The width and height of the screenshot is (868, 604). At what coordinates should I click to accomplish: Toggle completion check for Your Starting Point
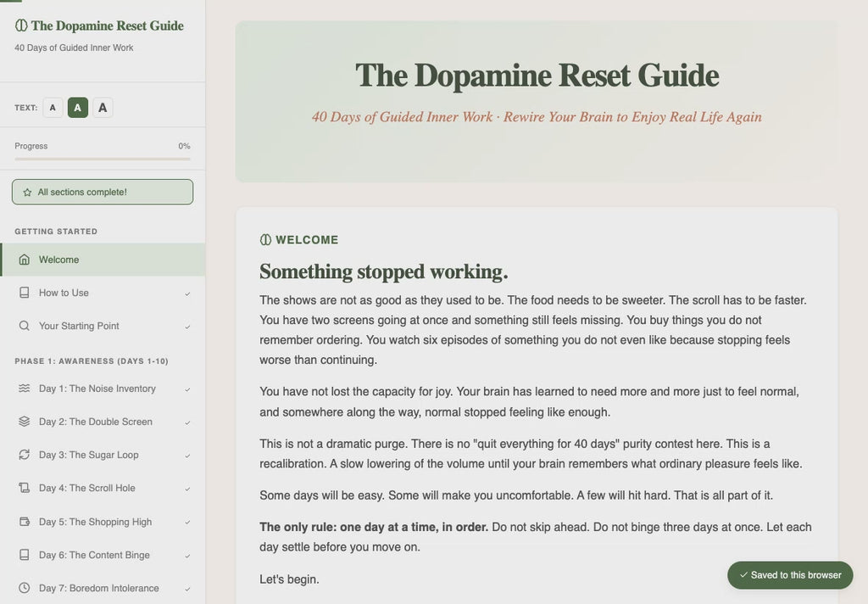pyautogui.click(x=187, y=327)
